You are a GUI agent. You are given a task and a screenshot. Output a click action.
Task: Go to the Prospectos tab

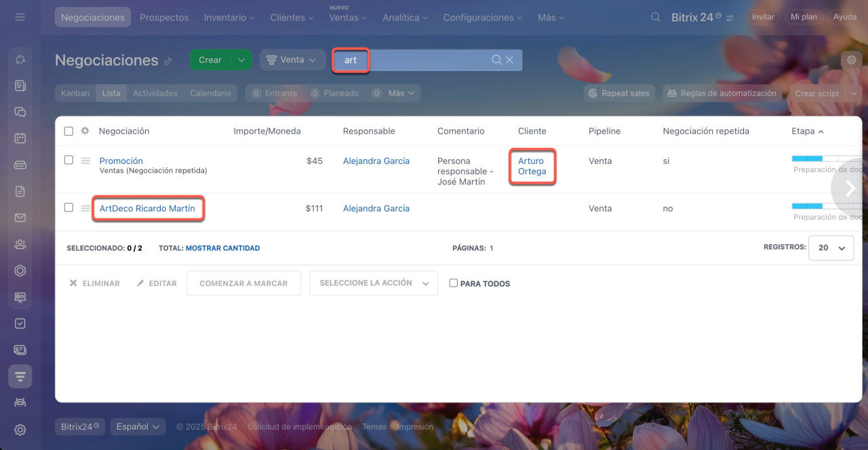(164, 18)
